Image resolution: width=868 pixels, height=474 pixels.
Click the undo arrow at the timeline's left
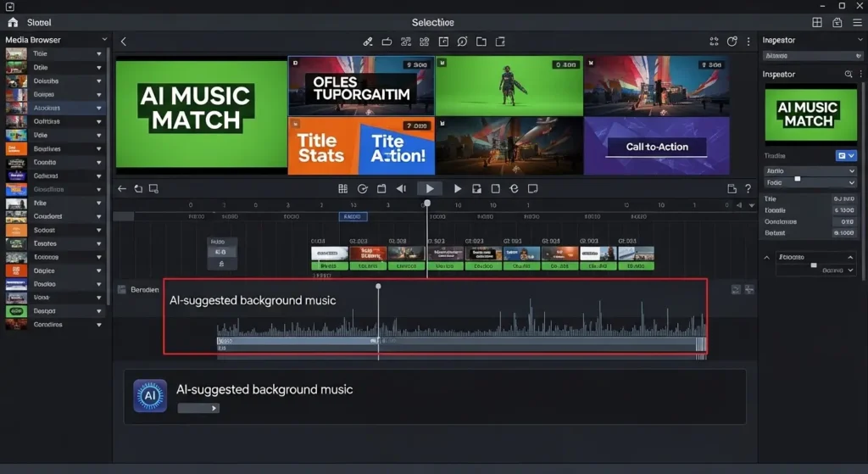pyautogui.click(x=122, y=189)
